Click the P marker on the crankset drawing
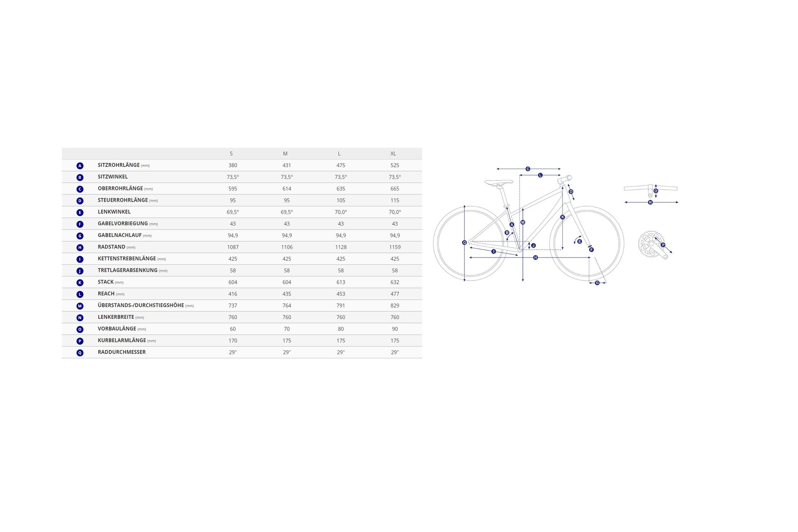 point(663,245)
